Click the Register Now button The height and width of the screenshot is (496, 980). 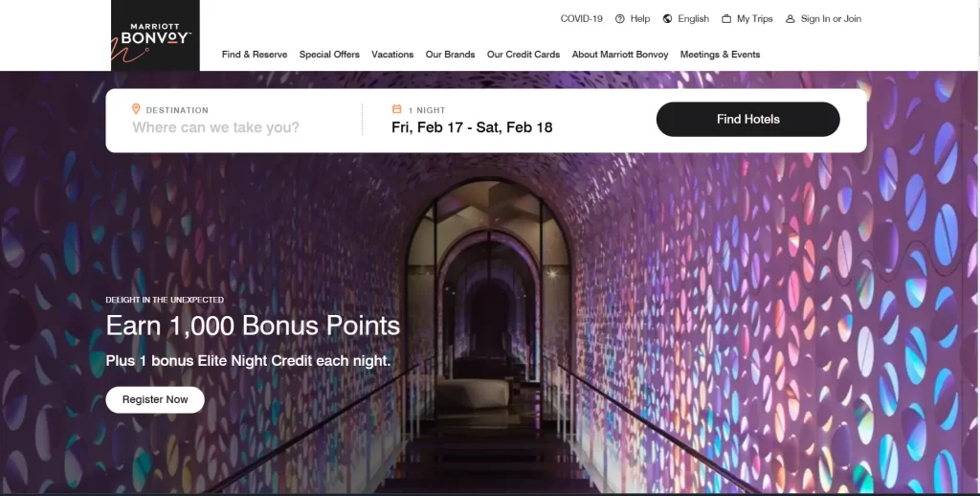155,399
